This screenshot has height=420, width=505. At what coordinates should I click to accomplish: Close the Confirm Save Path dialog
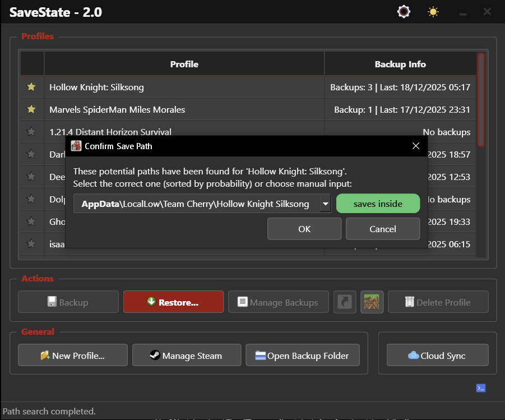(x=416, y=146)
